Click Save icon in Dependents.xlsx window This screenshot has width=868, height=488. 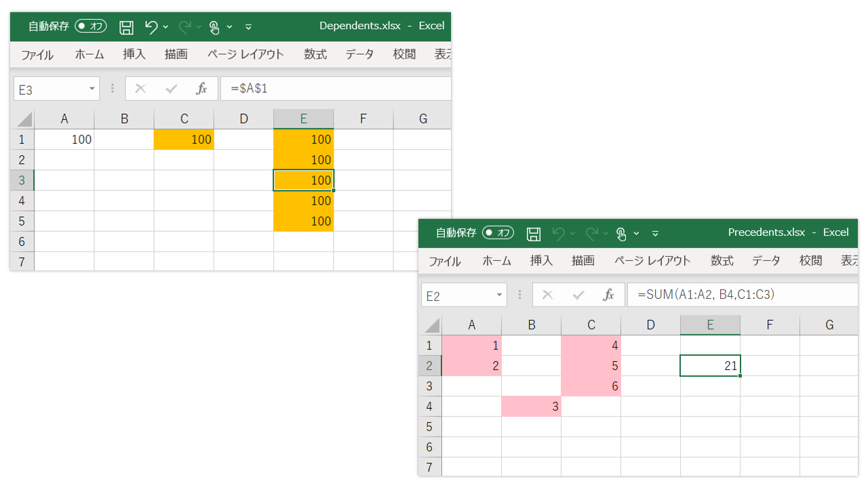126,27
